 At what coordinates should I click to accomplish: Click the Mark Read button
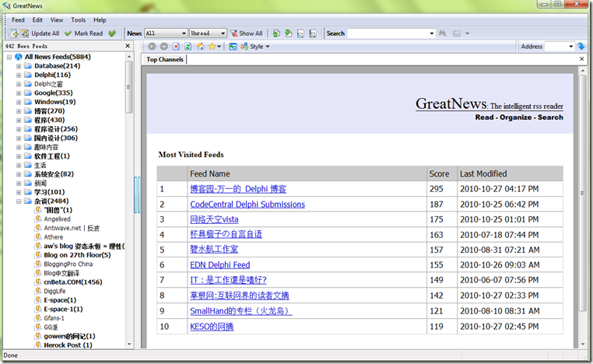[83, 33]
